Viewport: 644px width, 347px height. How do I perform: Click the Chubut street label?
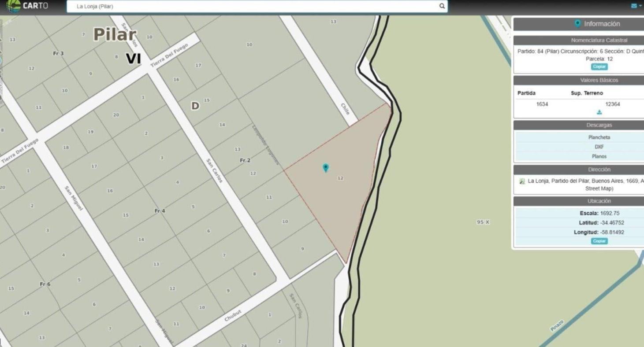click(x=233, y=315)
